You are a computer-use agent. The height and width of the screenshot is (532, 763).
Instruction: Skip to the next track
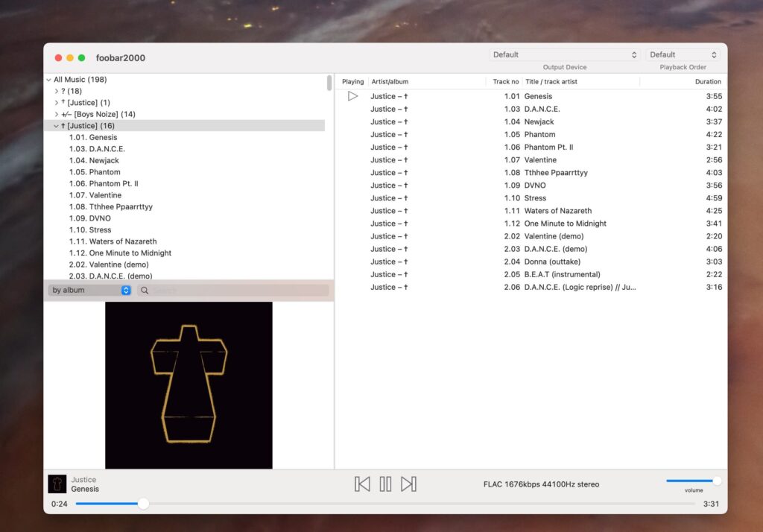point(408,484)
